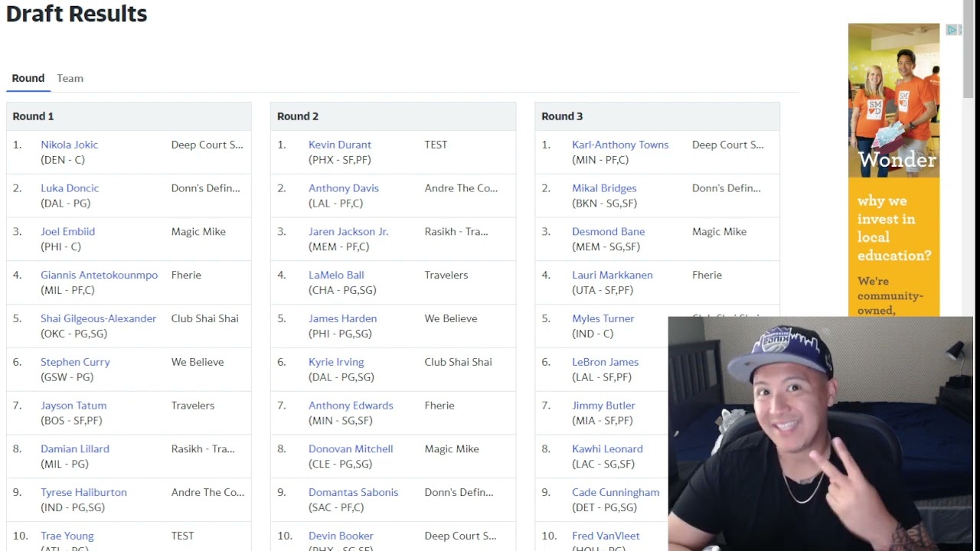
Task: Open Trae Young player link
Action: click(67, 536)
